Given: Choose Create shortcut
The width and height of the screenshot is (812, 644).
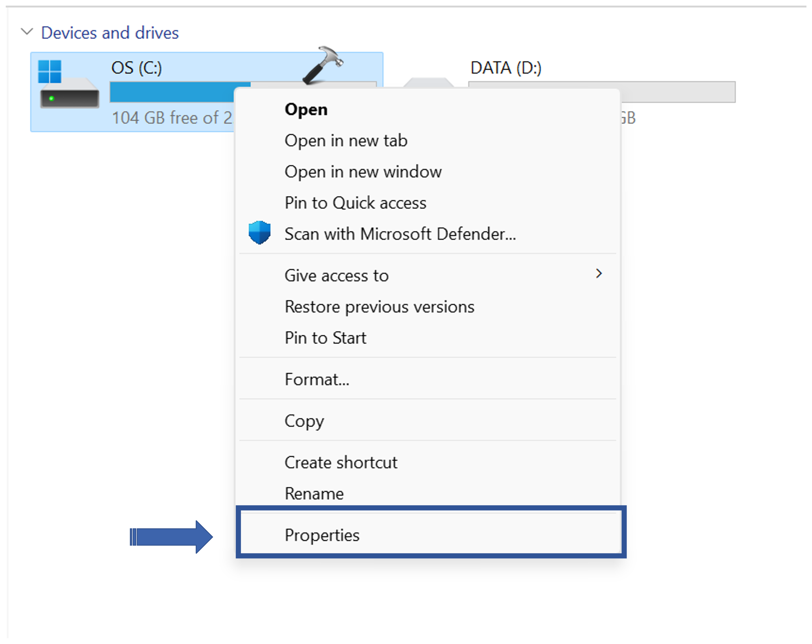Looking at the screenshot, I should tap(341, 463).
